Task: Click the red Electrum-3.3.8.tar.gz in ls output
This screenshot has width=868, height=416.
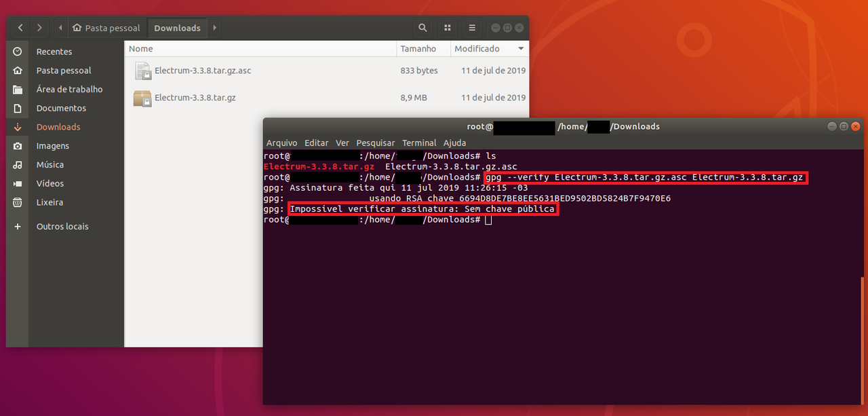Action: [x=319, y=166]
